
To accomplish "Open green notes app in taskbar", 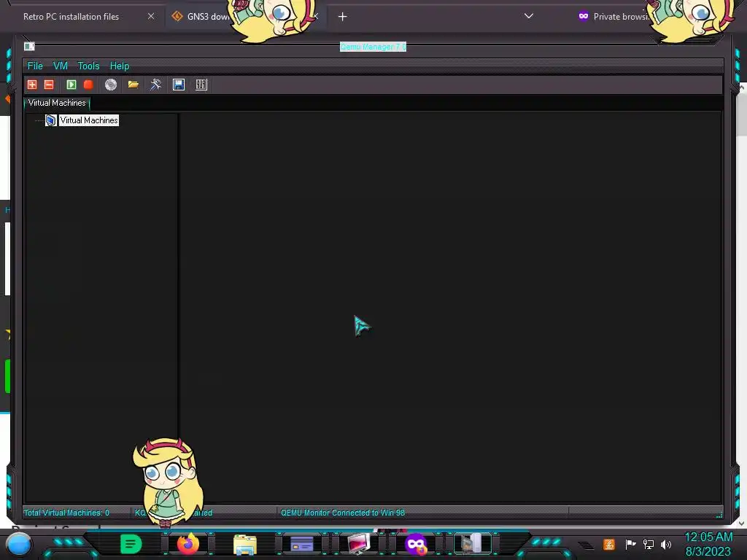I will [131, 544].
